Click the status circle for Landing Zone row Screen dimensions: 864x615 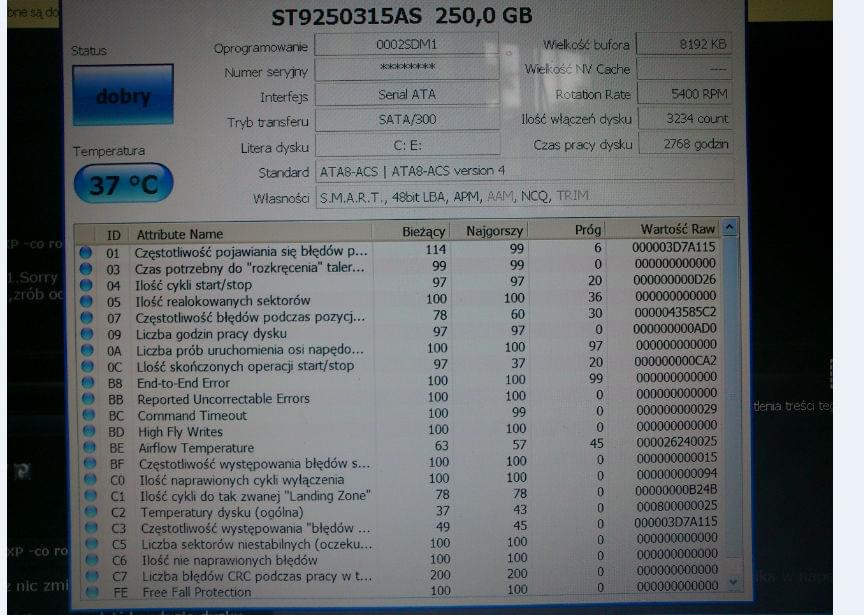point(90,495)
